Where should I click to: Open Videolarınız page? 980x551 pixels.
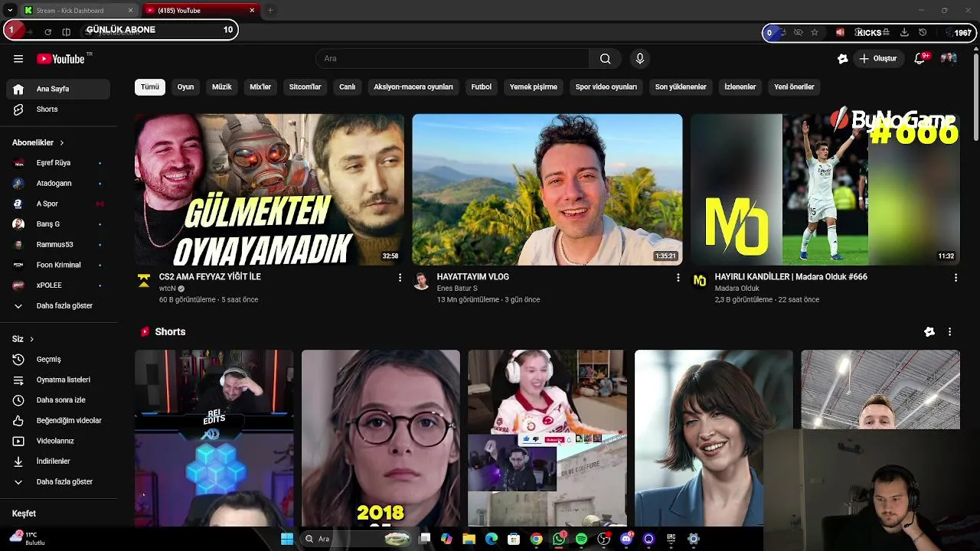point(58,441)
